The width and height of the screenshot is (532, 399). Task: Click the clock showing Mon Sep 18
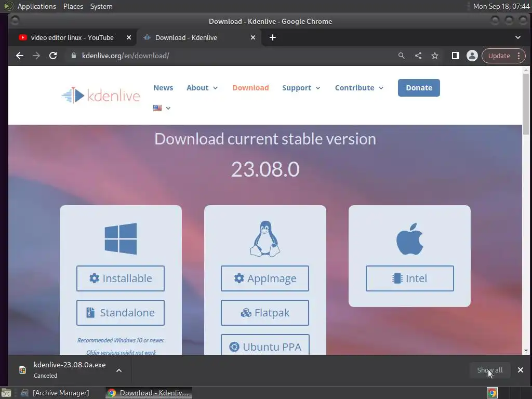pos(501,6)
